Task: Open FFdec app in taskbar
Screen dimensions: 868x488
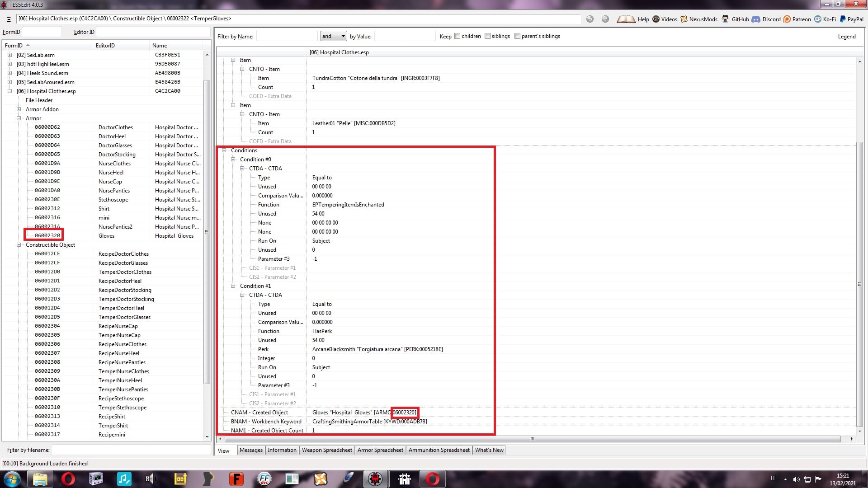Action: coord(264,479)
